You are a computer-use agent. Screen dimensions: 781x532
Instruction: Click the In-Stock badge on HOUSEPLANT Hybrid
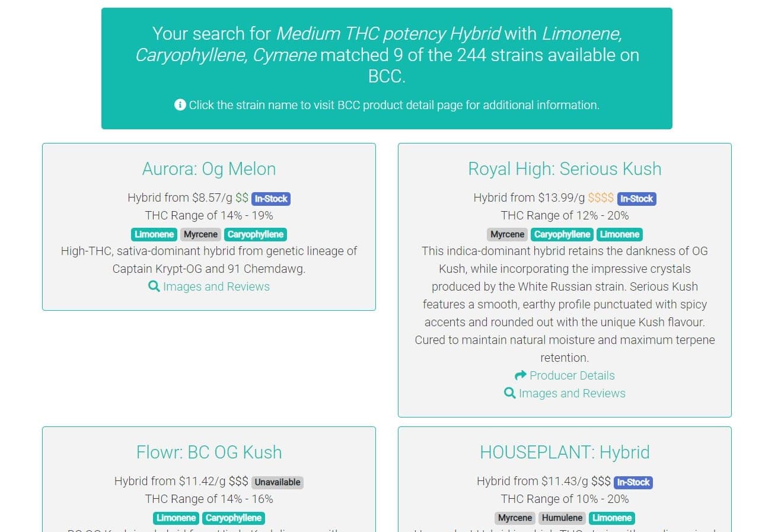point(633,482)
